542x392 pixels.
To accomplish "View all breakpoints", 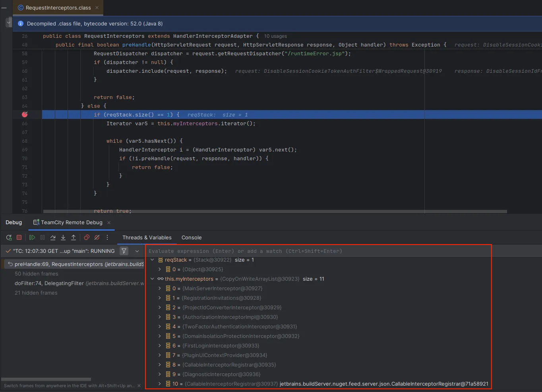I will 87,237.
